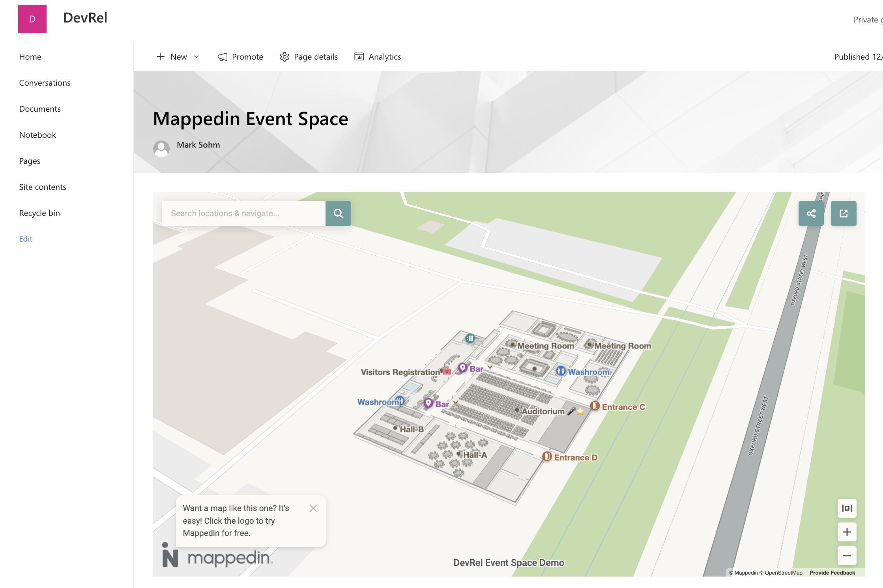Click Mark Sohm's profile avatar
Image resolution: width=883 pixels, height=588 pixels.
[x=161, y=149]
